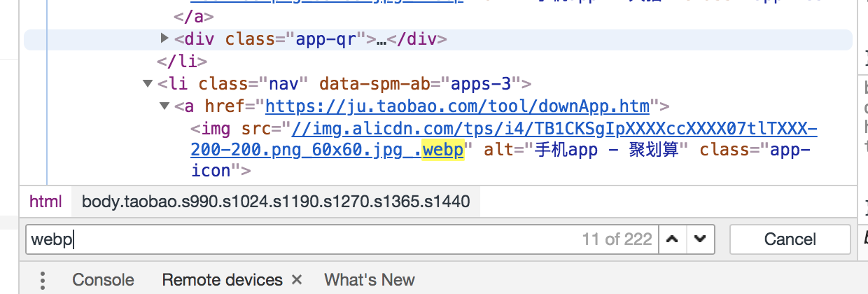Open the What's New tab
The width and height of the screenshot is (868, 294).
pos(370,280)
